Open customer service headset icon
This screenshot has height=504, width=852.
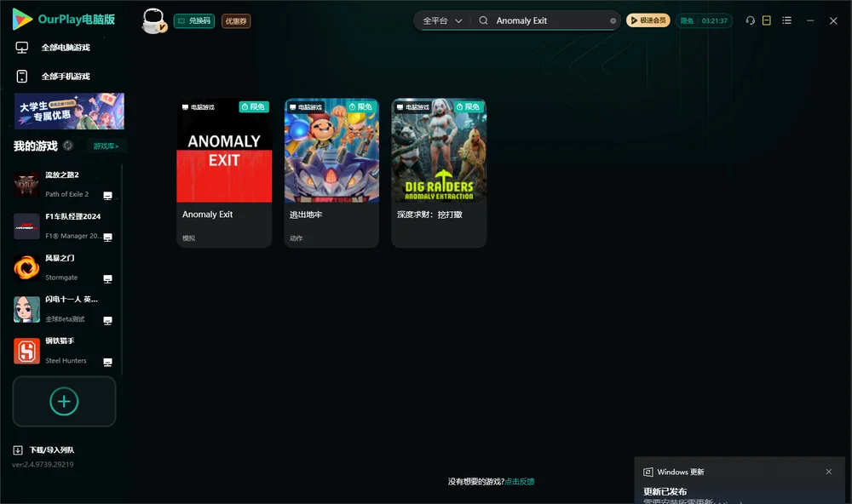(x=751, y=20)
